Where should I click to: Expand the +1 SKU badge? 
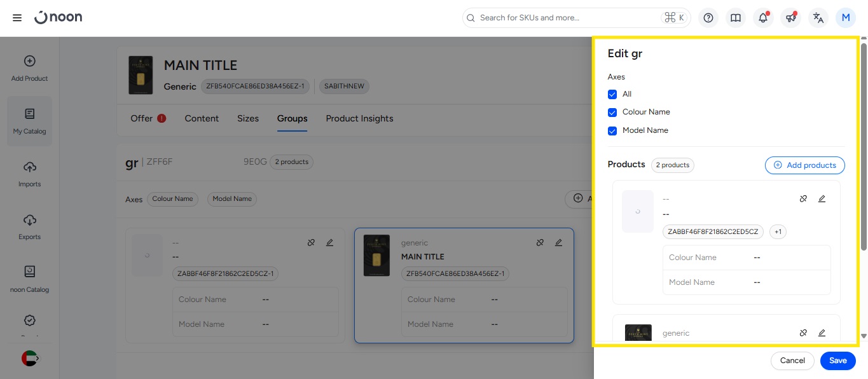tap(778, 232)
